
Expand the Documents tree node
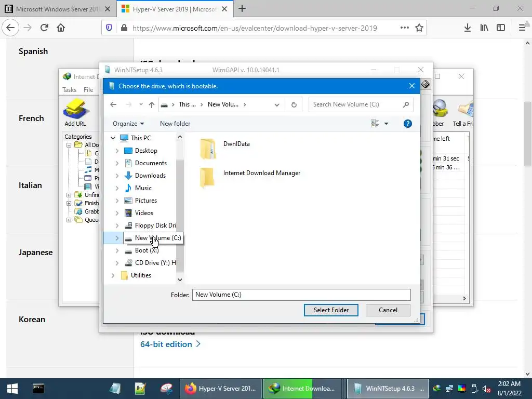117,163
